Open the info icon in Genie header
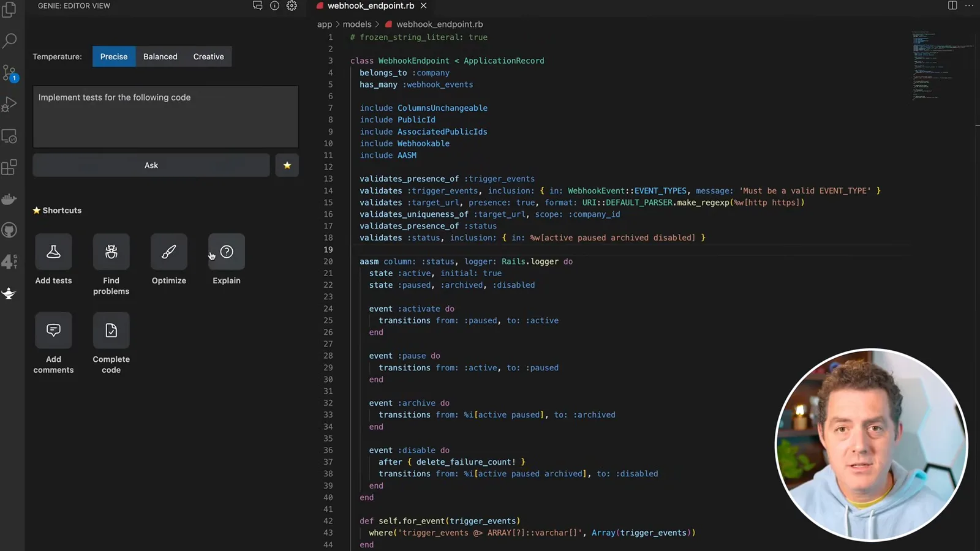This screenshot has height=551, width=980. pos(274,6)
